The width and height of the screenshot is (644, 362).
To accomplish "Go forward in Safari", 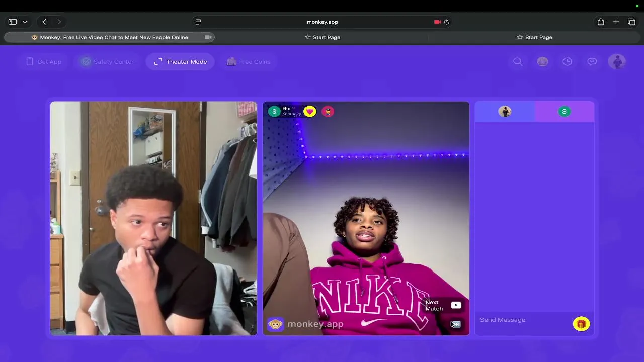I will (x=59, y=22).
